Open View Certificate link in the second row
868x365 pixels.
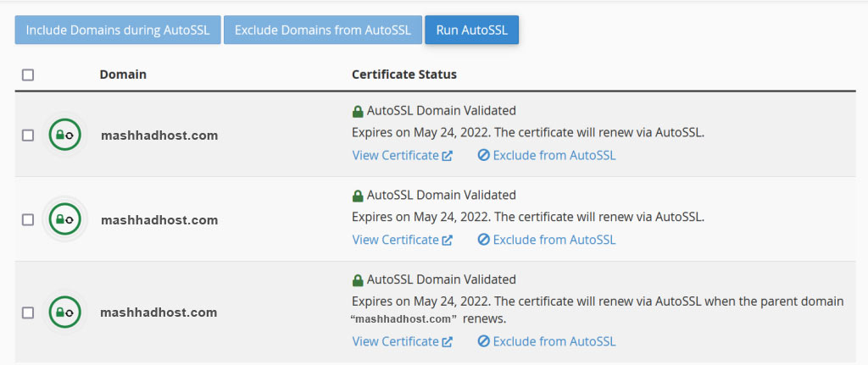[395, 240]
